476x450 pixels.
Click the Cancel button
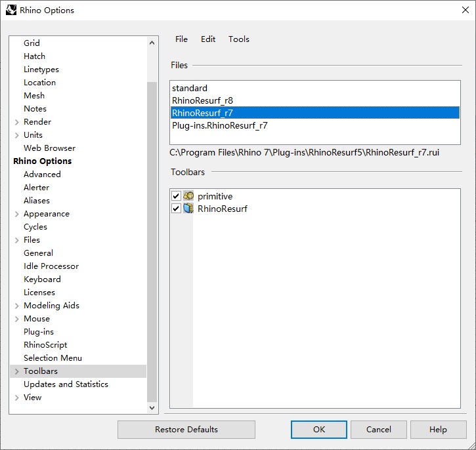379,430
